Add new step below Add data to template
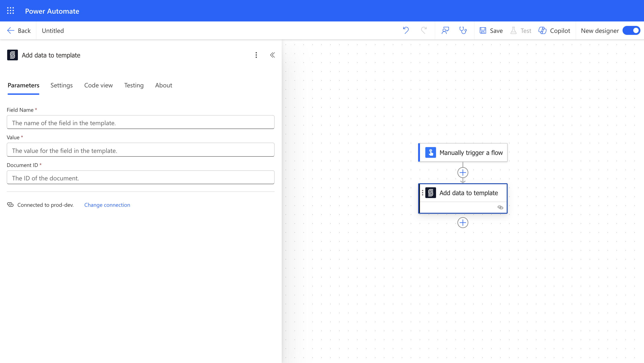The height and width of the screenshot is (363, 644). tap(463, 223)
